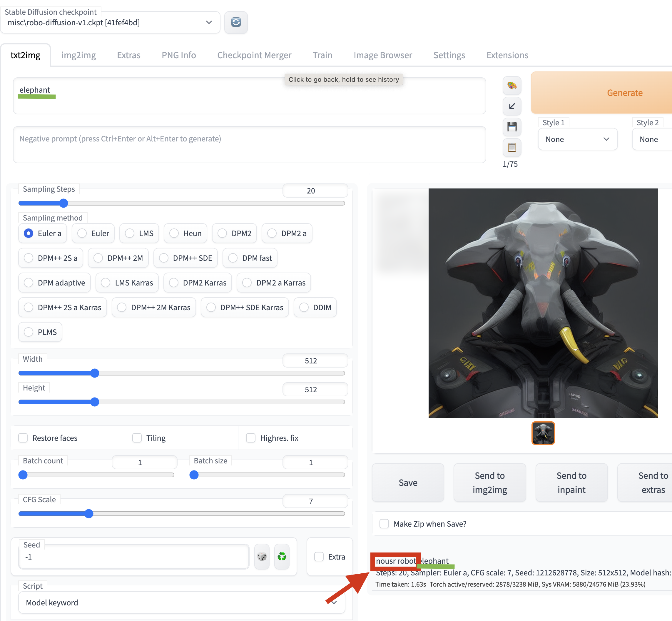Toggle the Highres. fix checkbox
672x621 pixels.
[251, 438]
